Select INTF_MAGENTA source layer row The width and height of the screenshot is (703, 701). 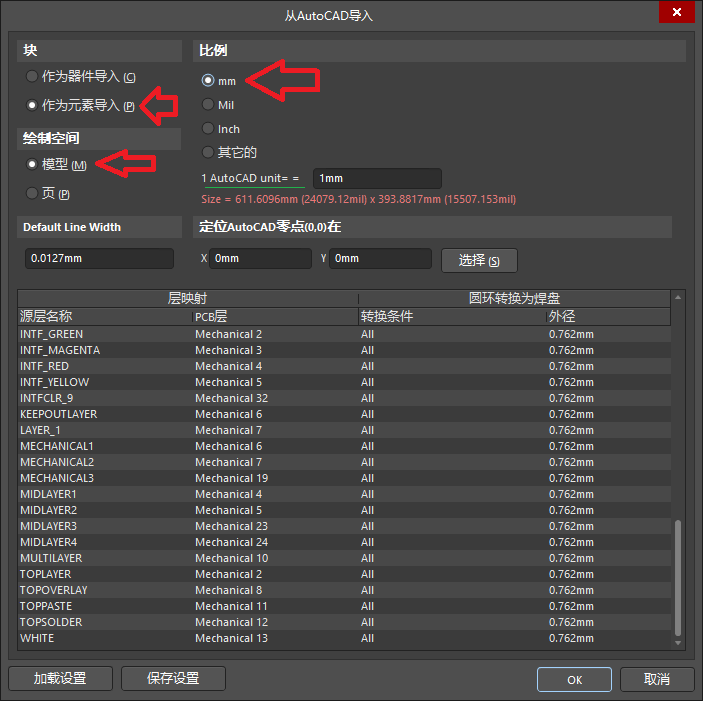(x=344, y=350)
